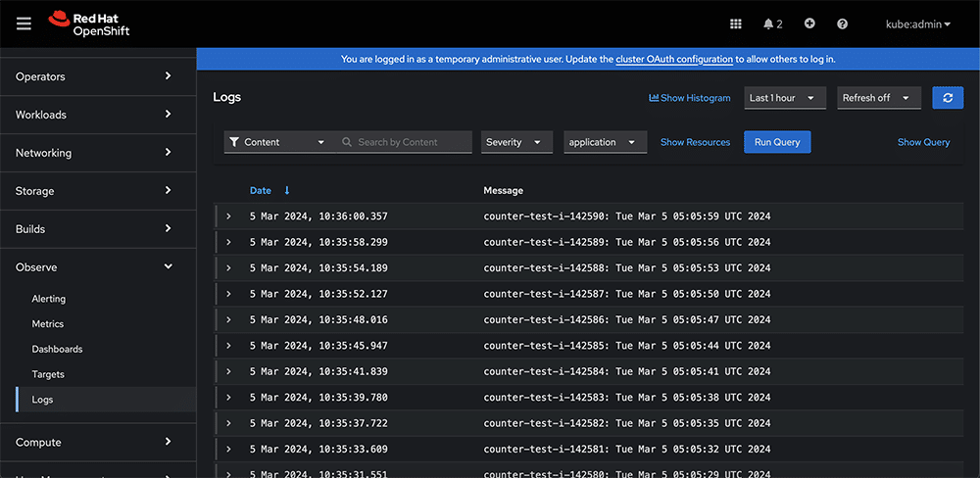Select Alerting under Observe
980x478 pixels.
[49, 299]
